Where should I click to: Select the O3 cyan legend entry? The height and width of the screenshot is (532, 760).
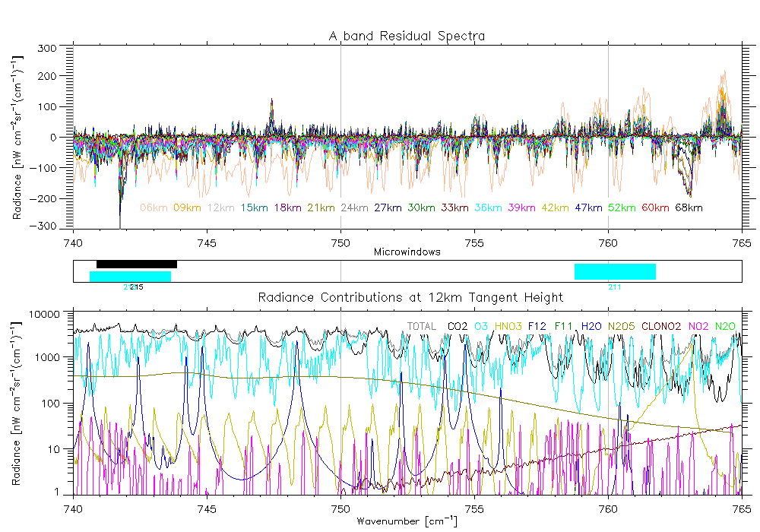click(482, 327)
